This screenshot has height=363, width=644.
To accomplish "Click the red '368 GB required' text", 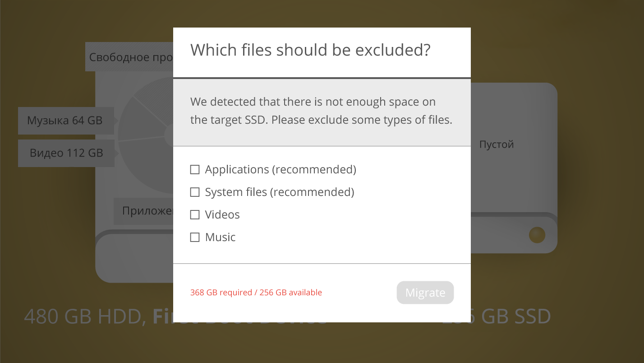I will pos(256,293).
